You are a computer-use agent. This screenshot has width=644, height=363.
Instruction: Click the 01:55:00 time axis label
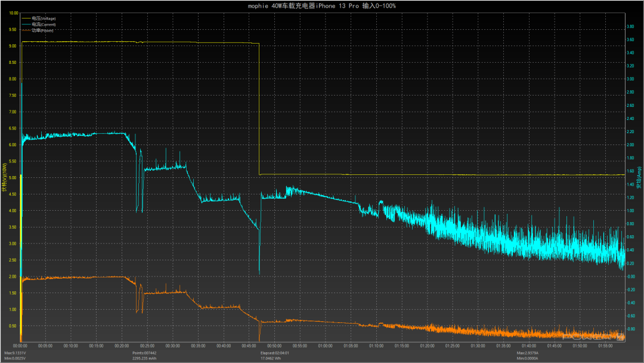(605, 346)
